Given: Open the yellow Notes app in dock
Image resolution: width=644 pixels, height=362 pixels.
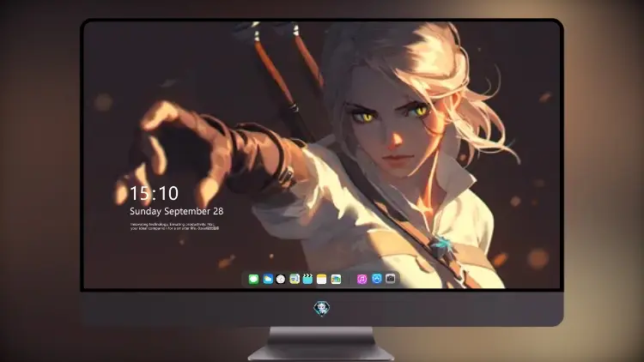Looking at the screenshot, I should point(322,279).
